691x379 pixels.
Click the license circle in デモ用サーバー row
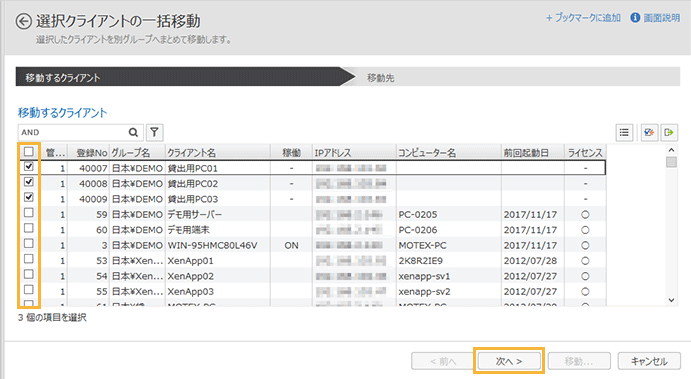[x=585, y=215]
